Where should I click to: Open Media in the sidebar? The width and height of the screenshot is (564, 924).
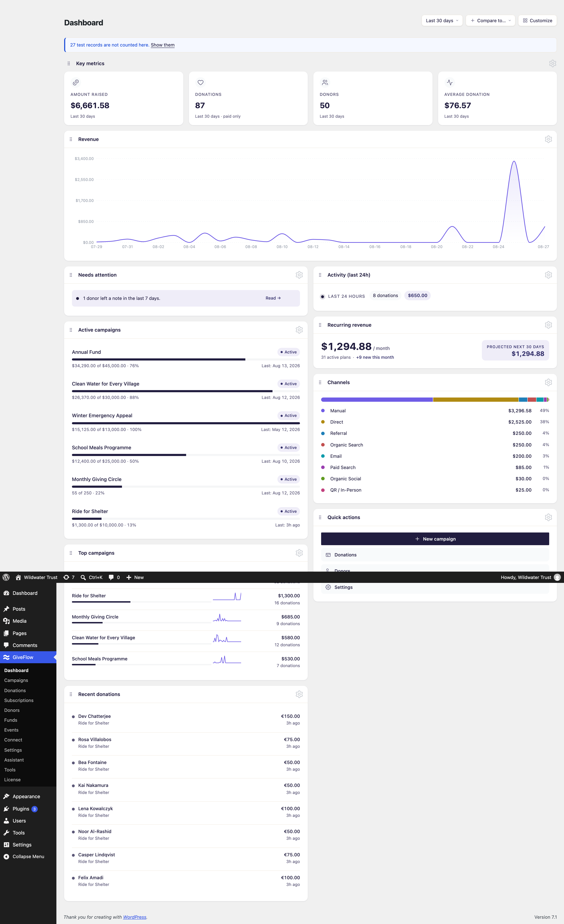(28, 621)
